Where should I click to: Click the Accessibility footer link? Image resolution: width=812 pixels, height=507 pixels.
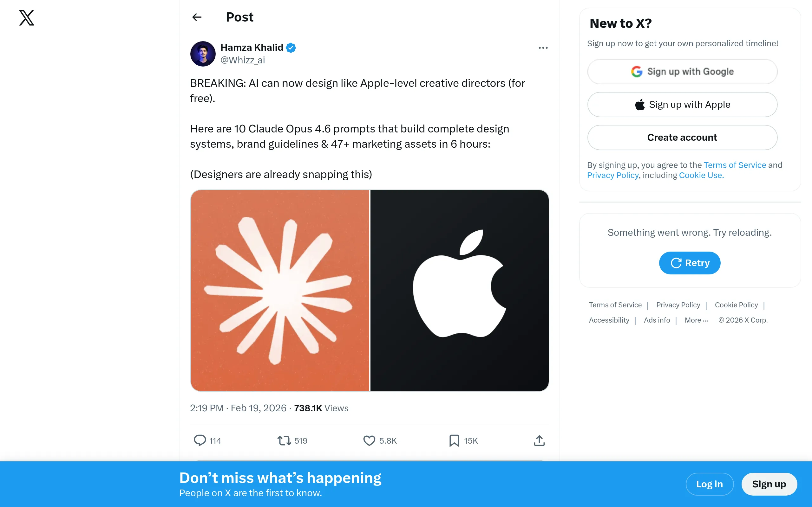pyautogui.click(x=609, y=320)
